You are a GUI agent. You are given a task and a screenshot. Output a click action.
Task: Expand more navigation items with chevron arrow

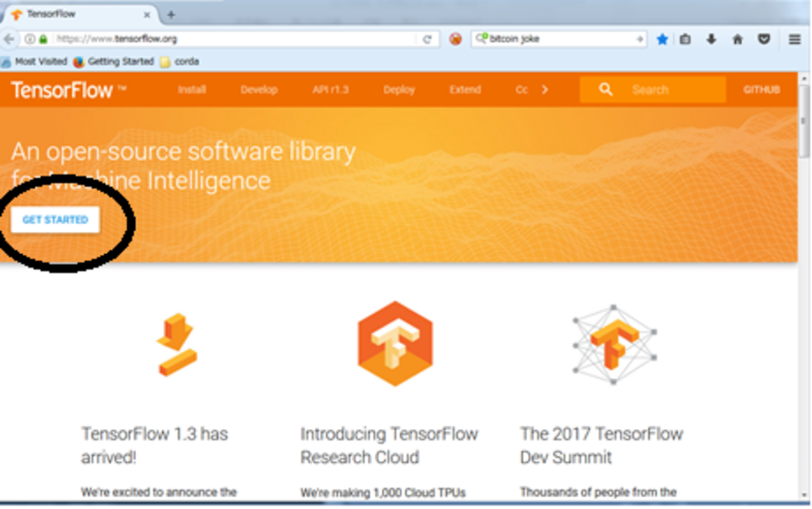(x=545, y=89)
